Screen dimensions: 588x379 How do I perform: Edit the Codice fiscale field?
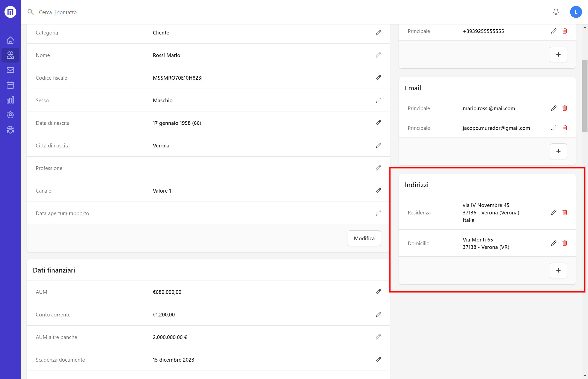point(378,78)
